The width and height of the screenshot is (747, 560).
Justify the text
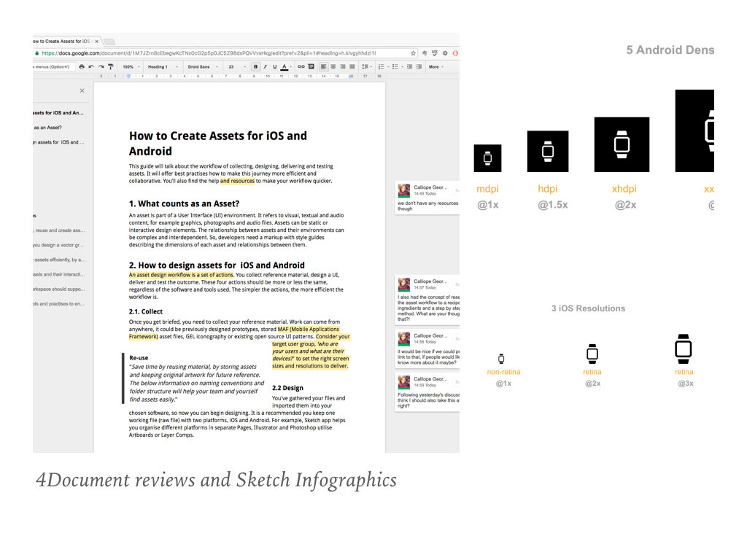pos(352,66)
